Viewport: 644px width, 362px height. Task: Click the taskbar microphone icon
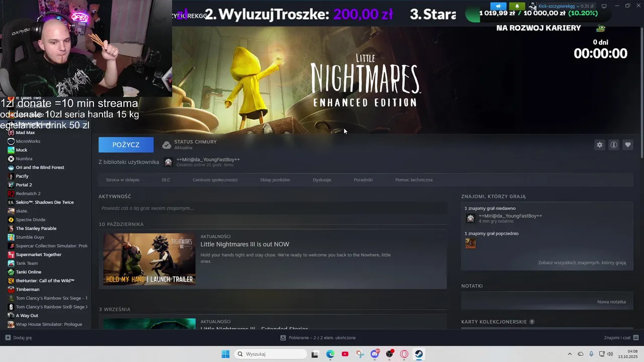[x=591, y=354]
